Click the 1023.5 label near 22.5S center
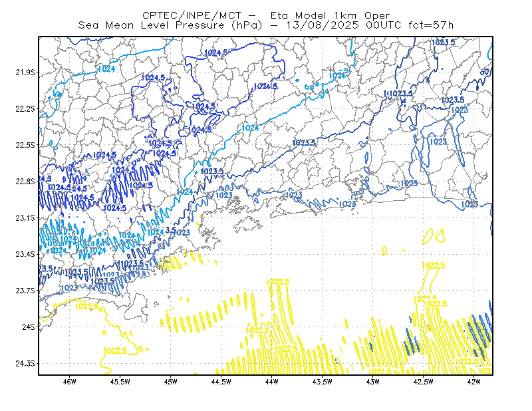The height and width of the screenshot is (411, 532). click(x=304, y=143)
